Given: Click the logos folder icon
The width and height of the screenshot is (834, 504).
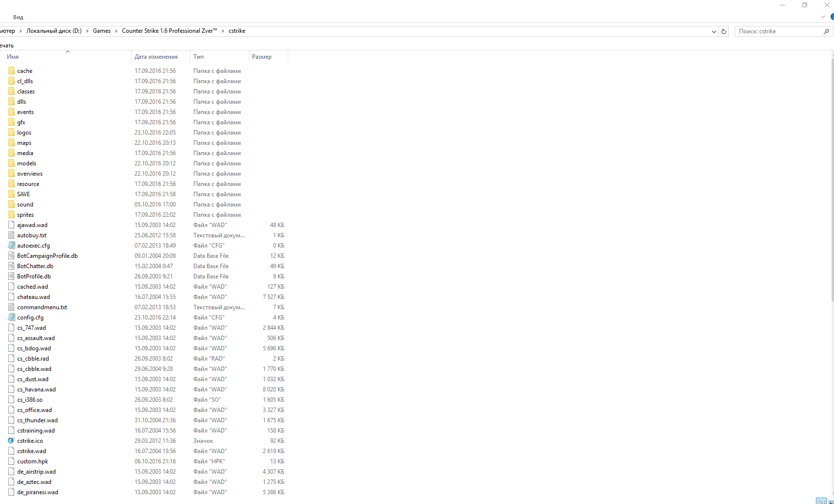Looking at the screenshot, I should click(11, 133).
